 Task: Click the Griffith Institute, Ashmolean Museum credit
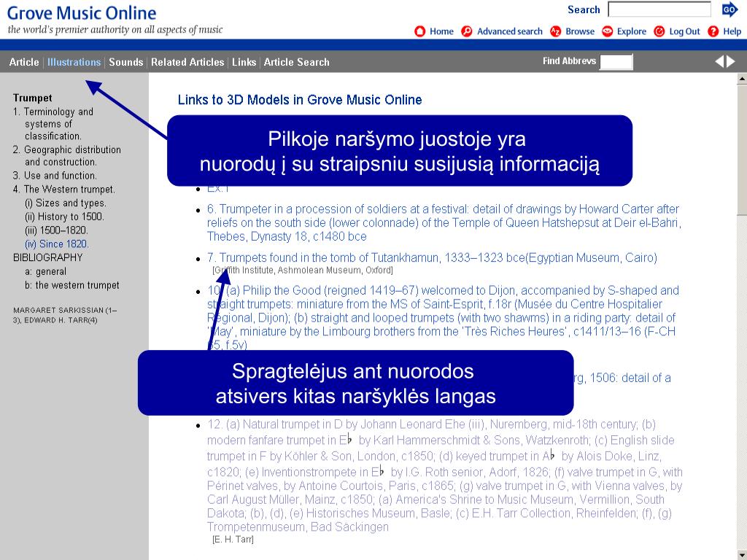point(303,271)
